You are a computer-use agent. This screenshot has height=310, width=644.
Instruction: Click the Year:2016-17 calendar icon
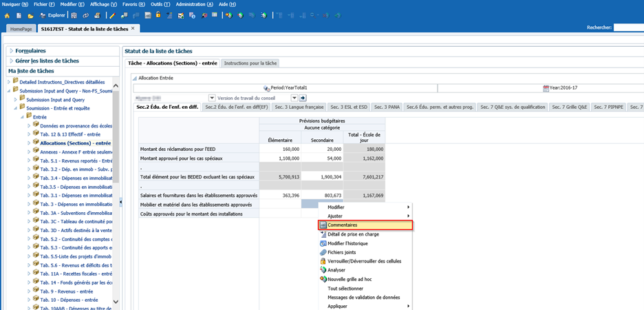(546, 88)
